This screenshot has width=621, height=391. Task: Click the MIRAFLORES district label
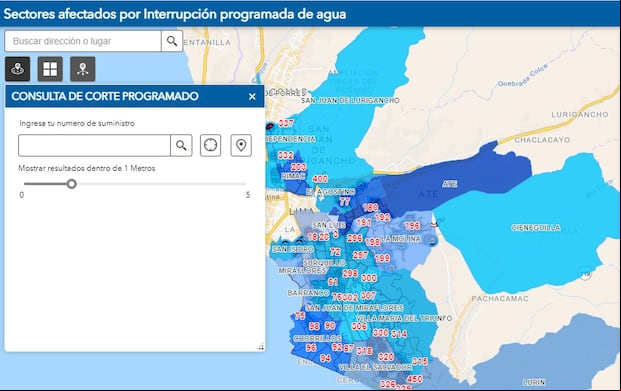click(303, 271)
